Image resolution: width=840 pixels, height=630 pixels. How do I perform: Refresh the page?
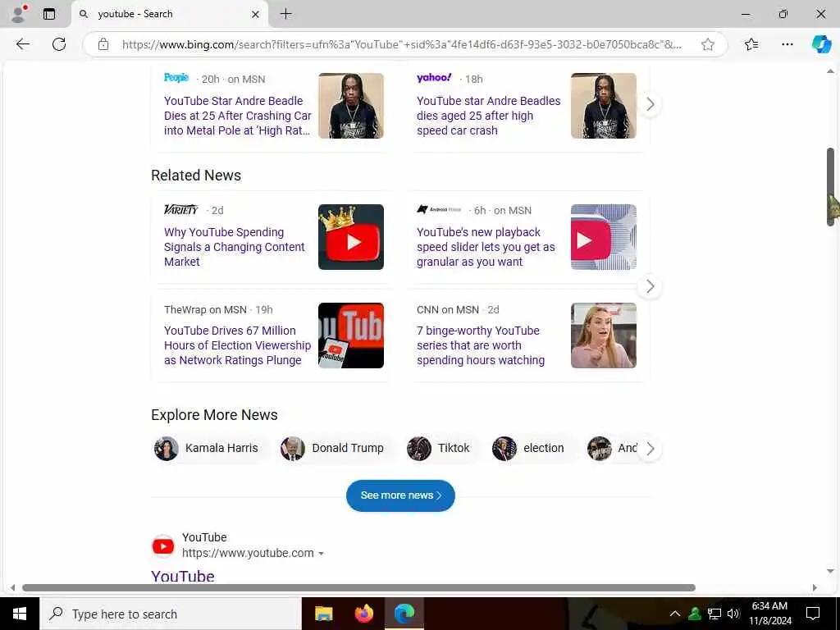[x=59, y=44]
